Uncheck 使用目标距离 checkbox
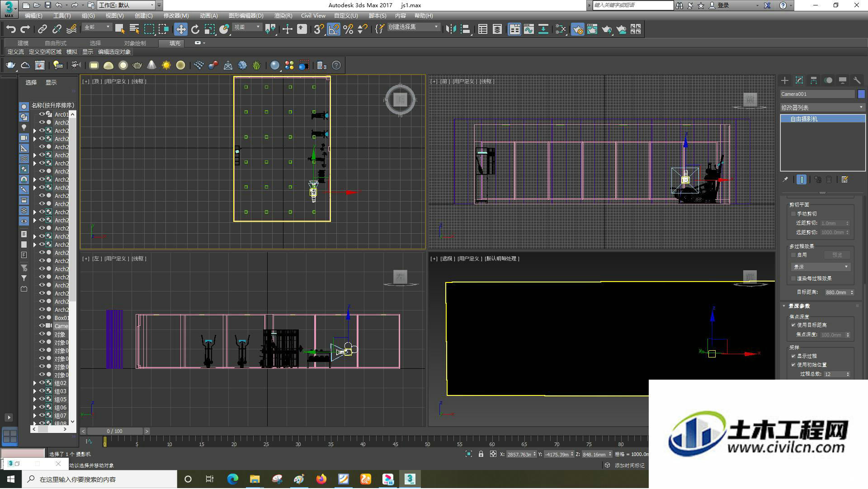This screenshot has height=489, width=868. pos(793,325)
